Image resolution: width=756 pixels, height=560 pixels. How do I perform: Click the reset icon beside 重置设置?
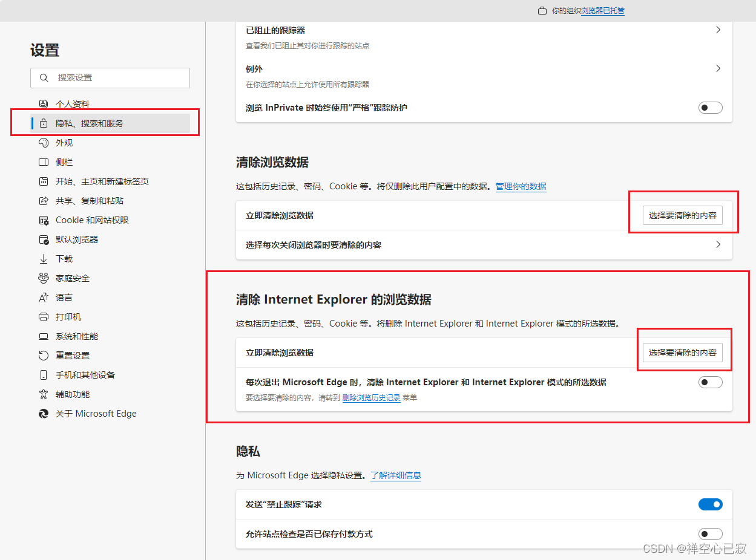pos(44,356)
